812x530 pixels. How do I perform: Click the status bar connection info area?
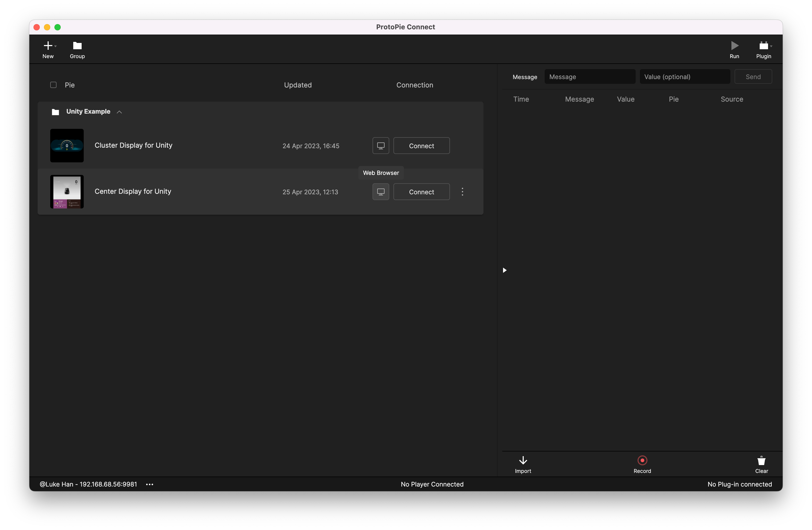click(x=88, y=484)
